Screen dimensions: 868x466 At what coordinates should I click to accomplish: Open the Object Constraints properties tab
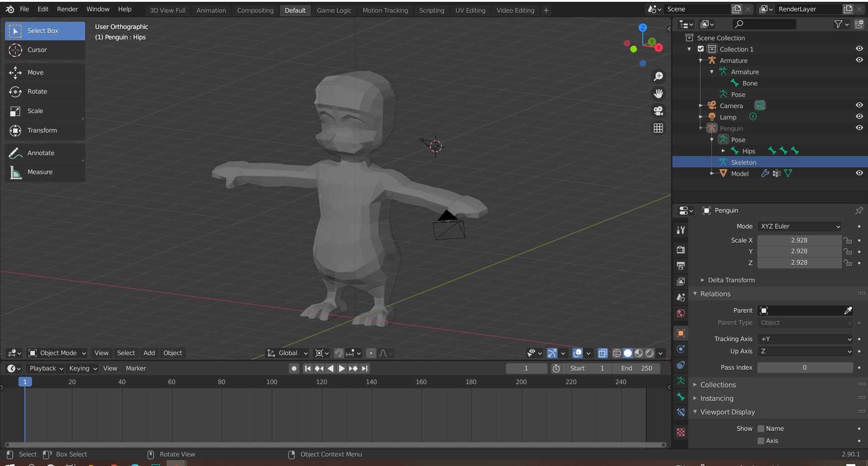681,365
